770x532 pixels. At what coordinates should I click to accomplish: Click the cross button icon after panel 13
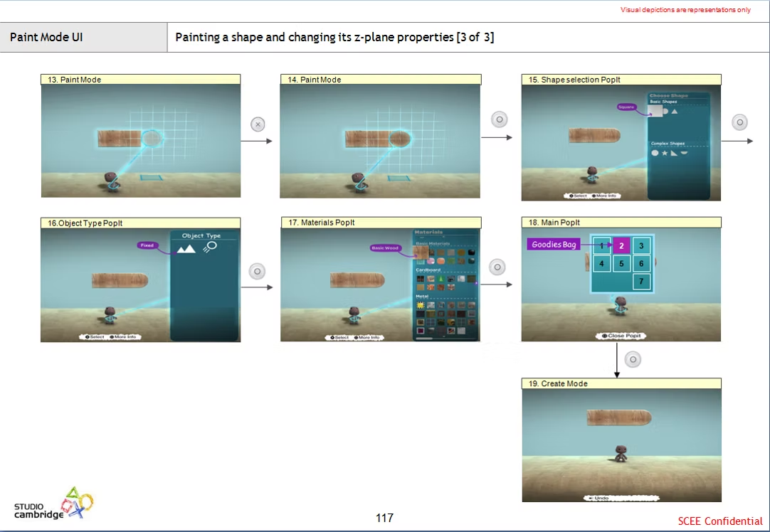pyautogui.click(x=258, y=124)
